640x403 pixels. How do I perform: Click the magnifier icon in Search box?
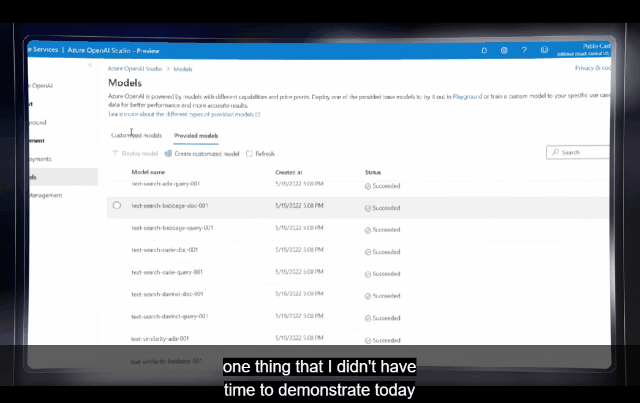(x=555, y=153)
